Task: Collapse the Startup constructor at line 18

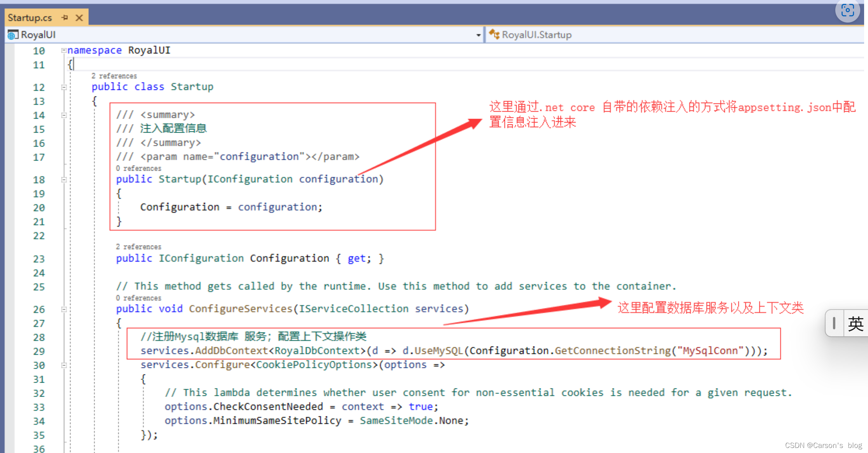Action: 64,180
